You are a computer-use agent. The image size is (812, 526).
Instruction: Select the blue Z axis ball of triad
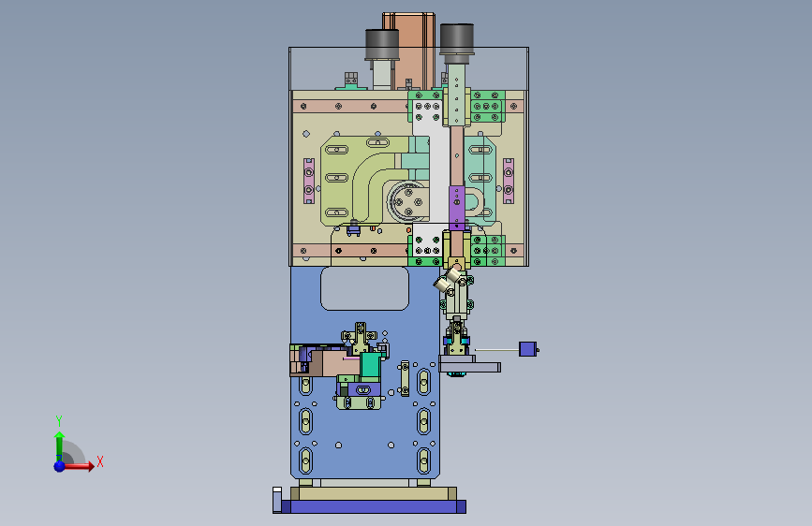(x=60, y=466)
